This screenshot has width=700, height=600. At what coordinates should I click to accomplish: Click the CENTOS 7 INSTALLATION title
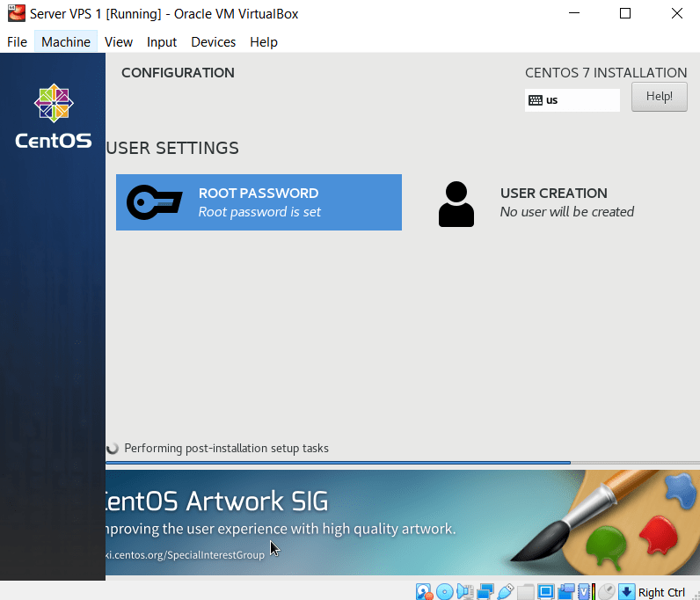pyautogui.click(x=606, y=73)
